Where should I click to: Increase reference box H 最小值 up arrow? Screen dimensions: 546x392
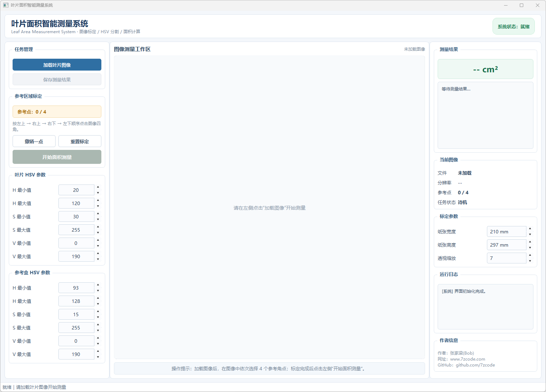pyautogui.click(x=98, y=285)
